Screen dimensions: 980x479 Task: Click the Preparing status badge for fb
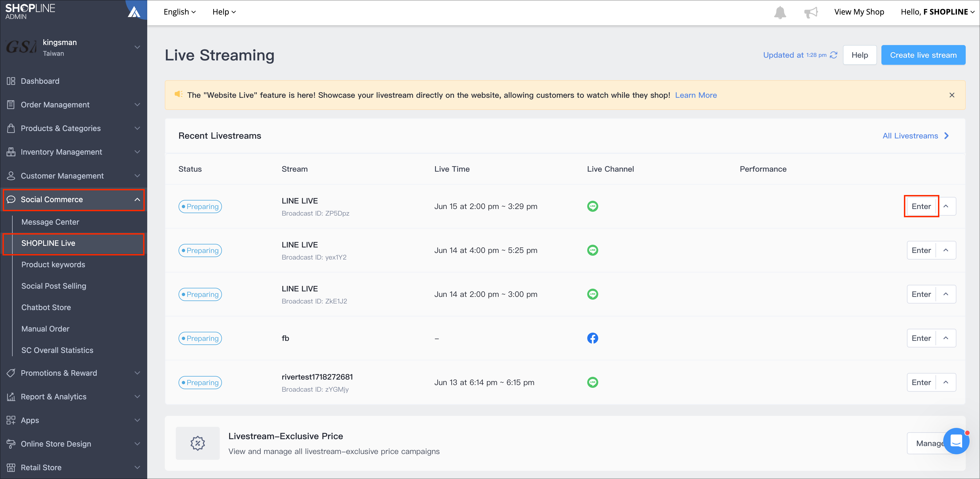coord(200,338)
